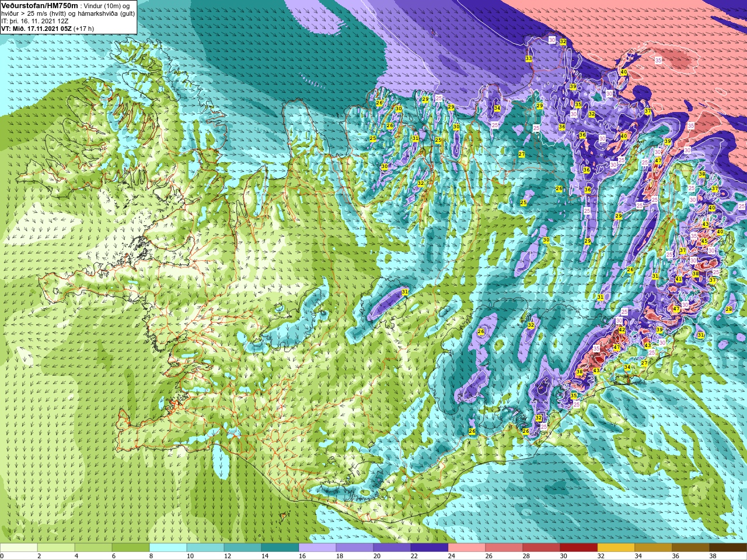Click the '20' label on the color scale

pos(377,556)
